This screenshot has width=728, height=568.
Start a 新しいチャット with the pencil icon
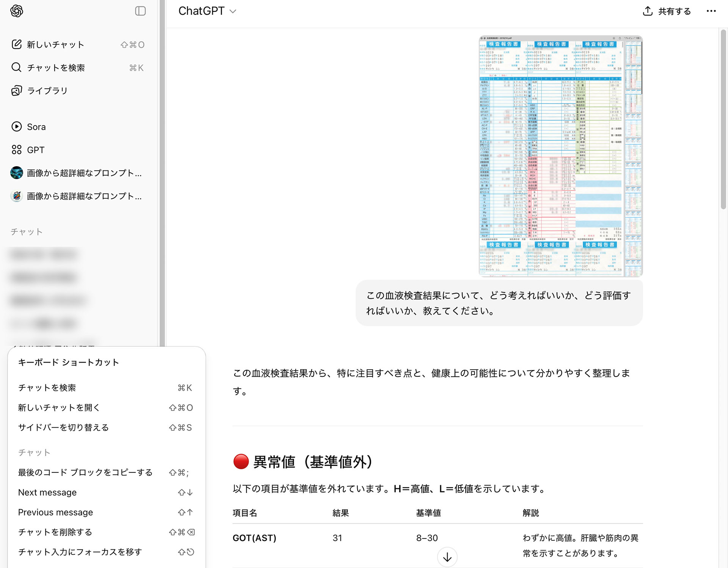tap(17, 44)
